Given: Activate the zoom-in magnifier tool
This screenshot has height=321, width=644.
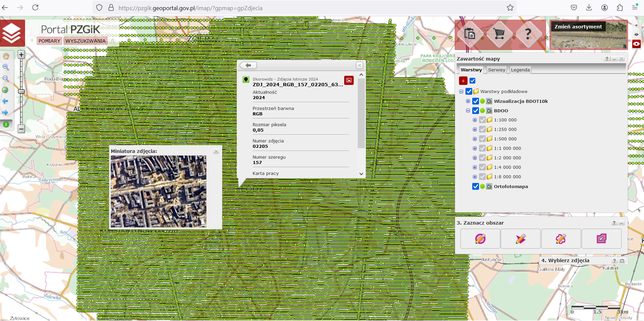Looking at the screenshot, I should coord(6,67).
